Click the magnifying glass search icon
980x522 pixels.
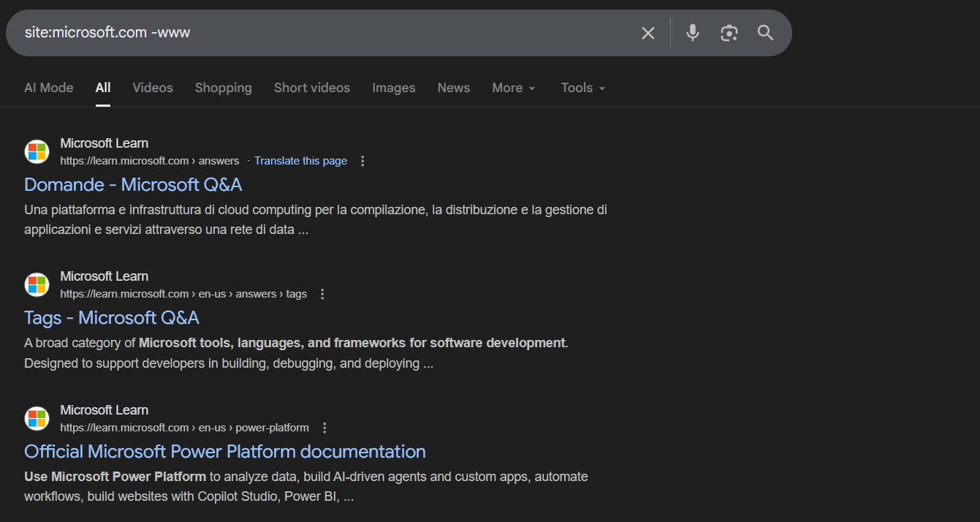(x=765, y=33)
